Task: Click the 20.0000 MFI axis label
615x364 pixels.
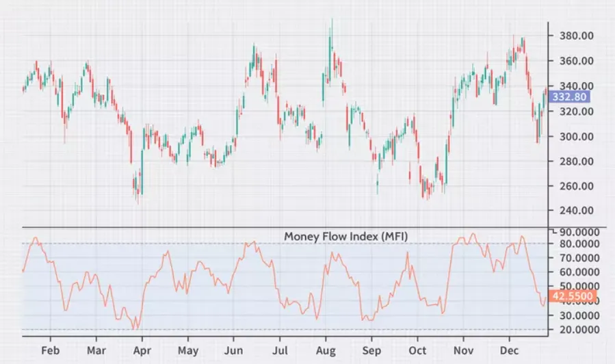Action: tap(579, 330)
